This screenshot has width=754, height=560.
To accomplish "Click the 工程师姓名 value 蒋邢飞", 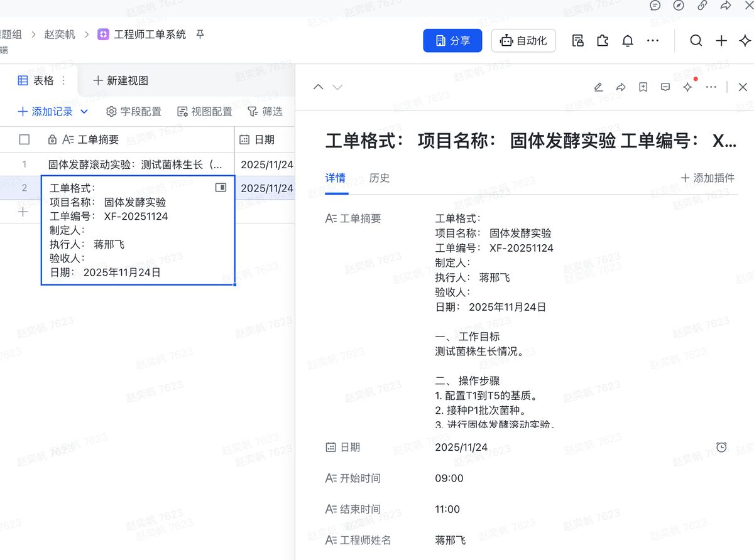I will point(451,540).
